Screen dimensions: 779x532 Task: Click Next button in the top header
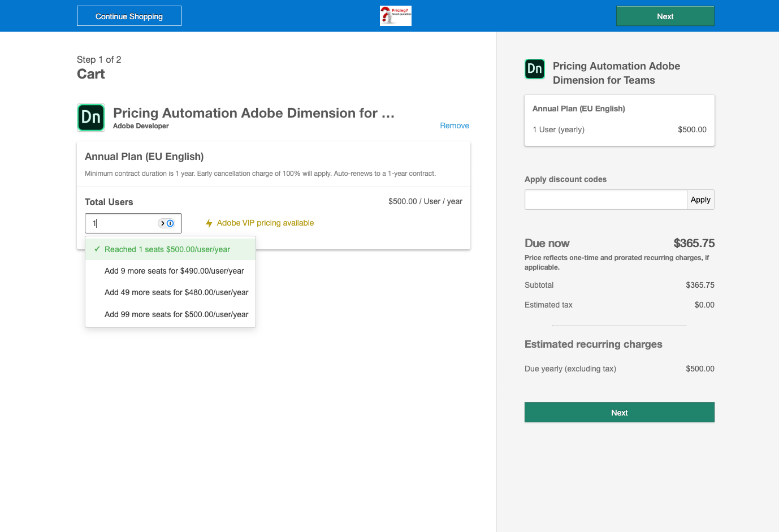click(x=665, y=16)
